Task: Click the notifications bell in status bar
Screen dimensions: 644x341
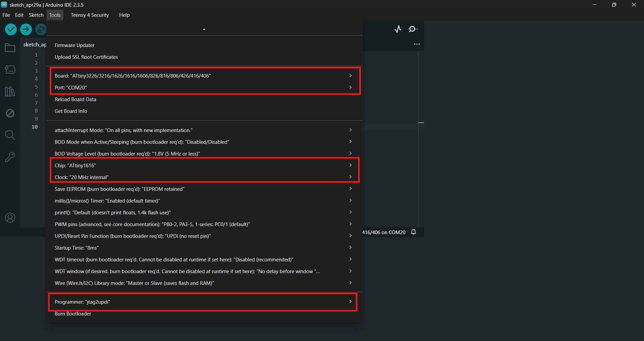Action: (414, 232)
